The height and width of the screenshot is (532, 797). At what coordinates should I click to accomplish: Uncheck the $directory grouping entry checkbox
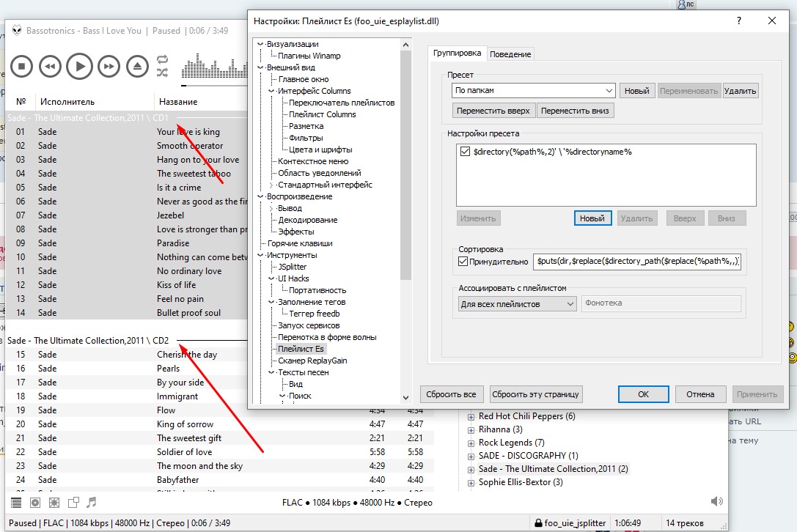pyautogui.click(x=465, y=152)
